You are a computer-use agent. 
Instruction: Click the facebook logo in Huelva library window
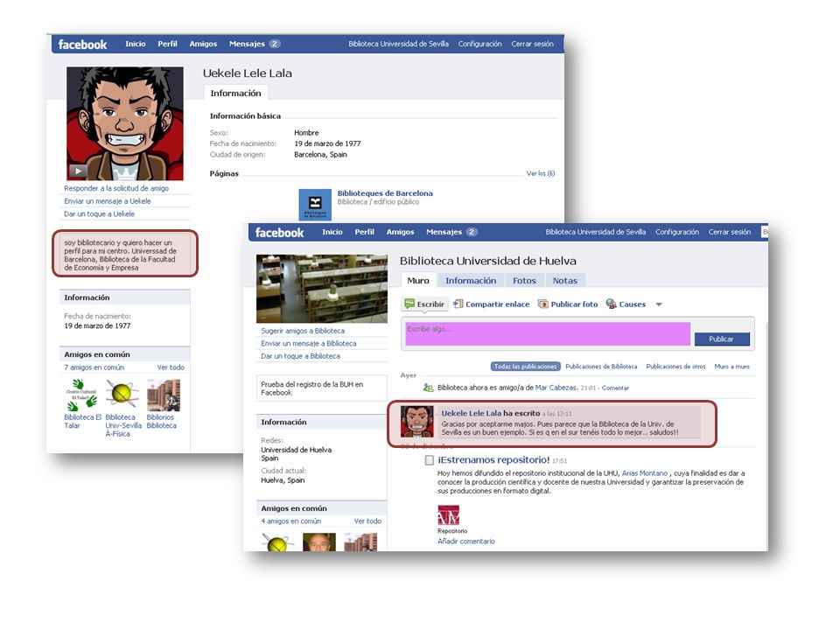279,233
